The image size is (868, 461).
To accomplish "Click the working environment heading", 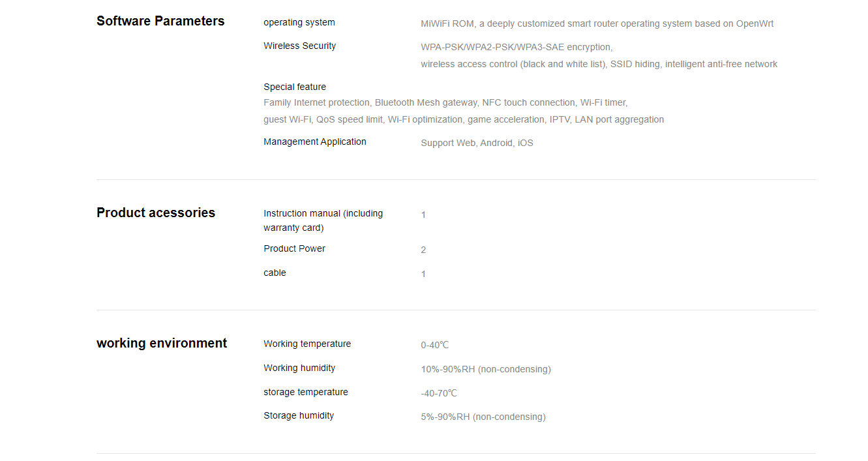I will click(x=162, y=343).
